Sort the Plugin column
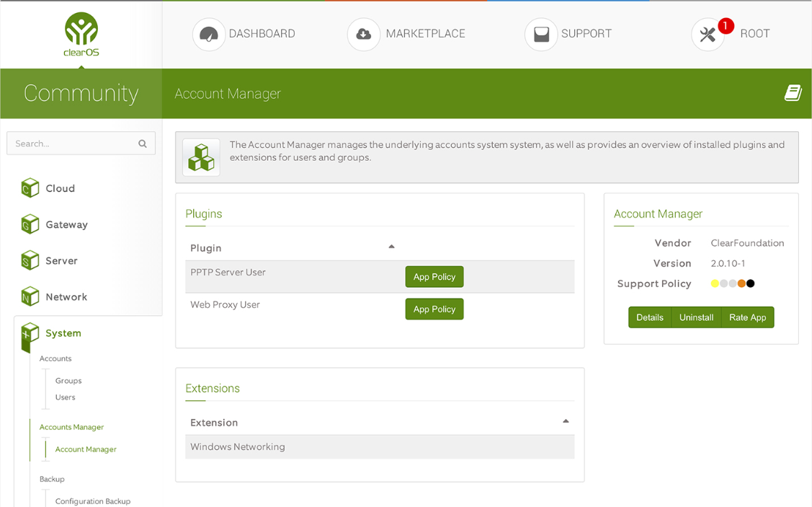The height and width of the screenshot is (507, 812). click(391, 247)
